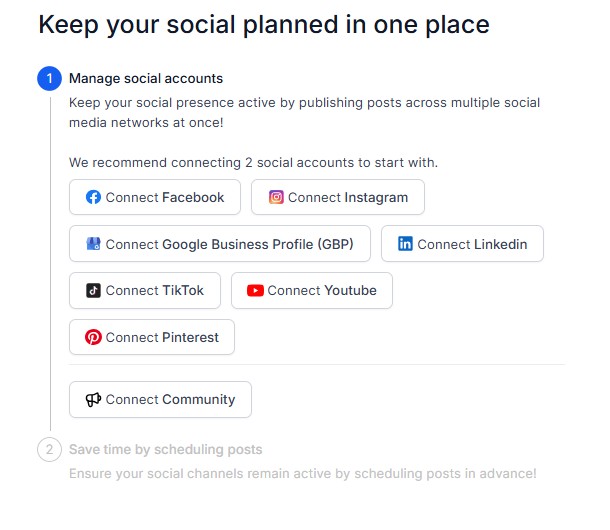The height and width of the screenshot is (530, 610).
Task: Click the red YouTube play icon
Action: coord(255,290)
